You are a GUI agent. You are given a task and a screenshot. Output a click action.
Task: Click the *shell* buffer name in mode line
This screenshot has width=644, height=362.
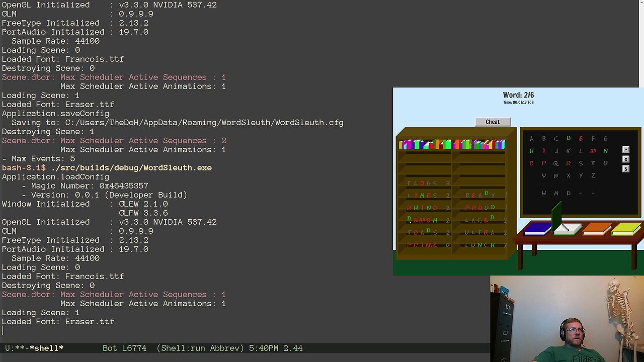click(x=46, y=348)
